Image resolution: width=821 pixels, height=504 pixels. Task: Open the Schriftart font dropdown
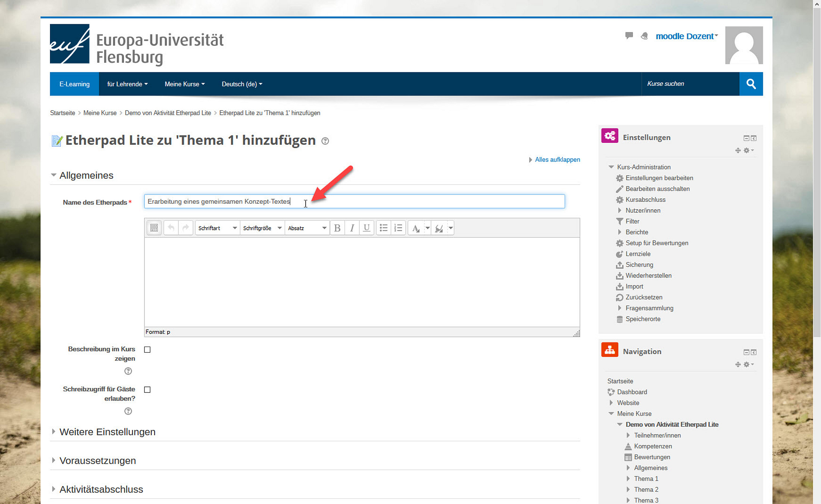(x=217, y=228)
